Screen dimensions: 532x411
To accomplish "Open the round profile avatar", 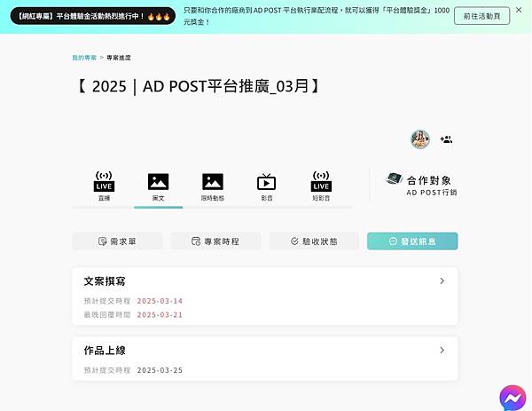I will 420,139.
